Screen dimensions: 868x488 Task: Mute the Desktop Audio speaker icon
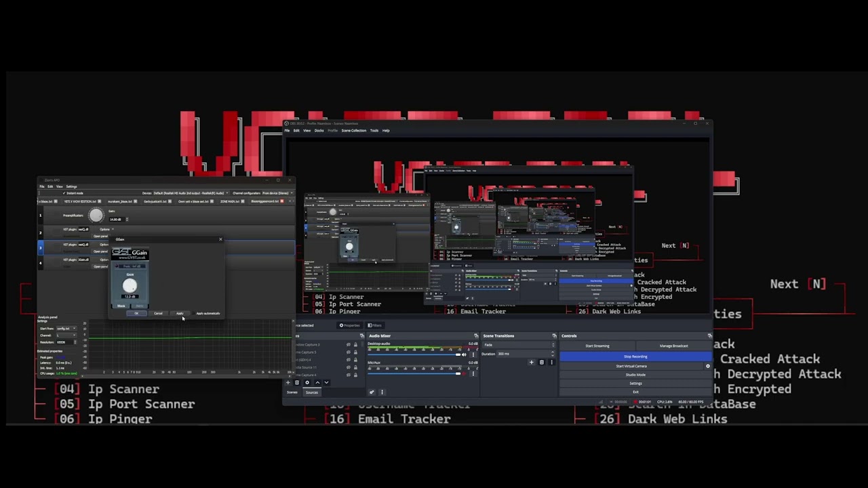pyautogui.click(x=464, y=354)
